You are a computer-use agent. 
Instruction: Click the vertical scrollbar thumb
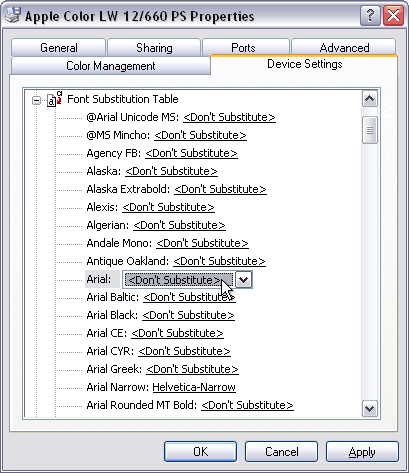point(370,130)
